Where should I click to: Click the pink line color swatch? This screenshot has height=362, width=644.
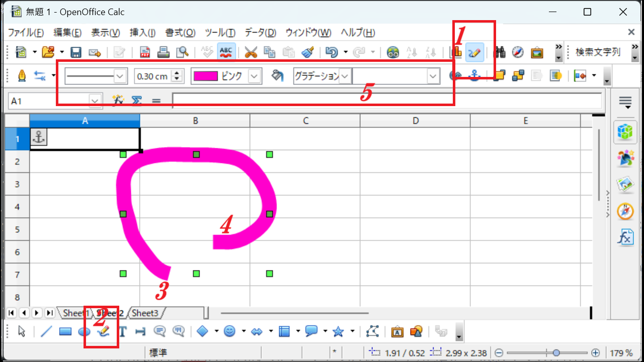tap(205, 76)
